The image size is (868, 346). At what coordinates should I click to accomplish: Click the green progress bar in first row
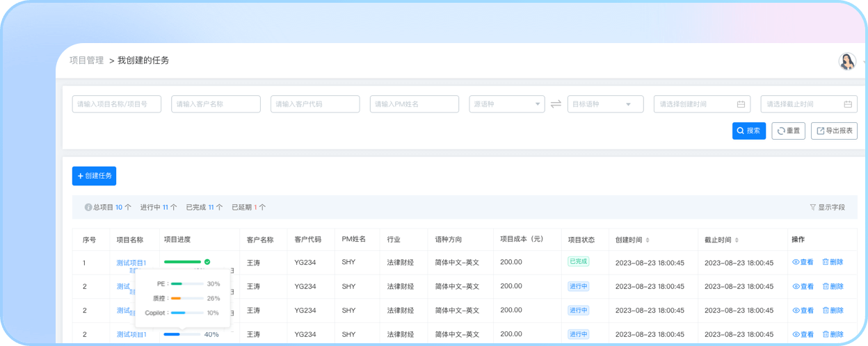pyautogui.click(x=182, y=262)
